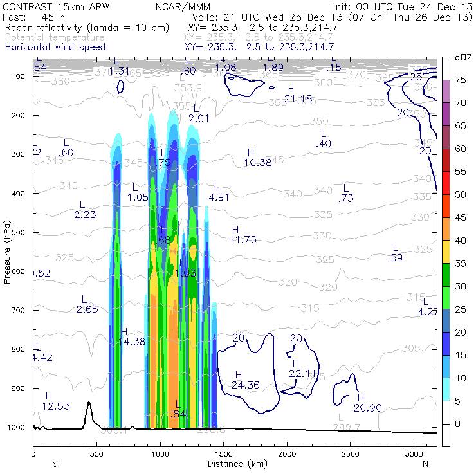The image size is (476, 476).
Task: Click the light purple 70-75 dBZ color bar segment
Action: click(446, 91)
